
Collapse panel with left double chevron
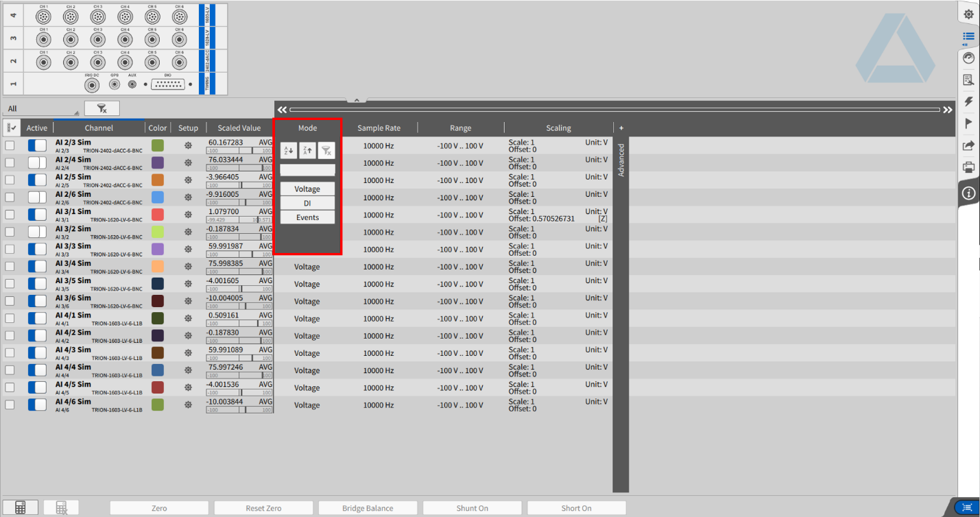pyautogui.click(x=282, y=110)
